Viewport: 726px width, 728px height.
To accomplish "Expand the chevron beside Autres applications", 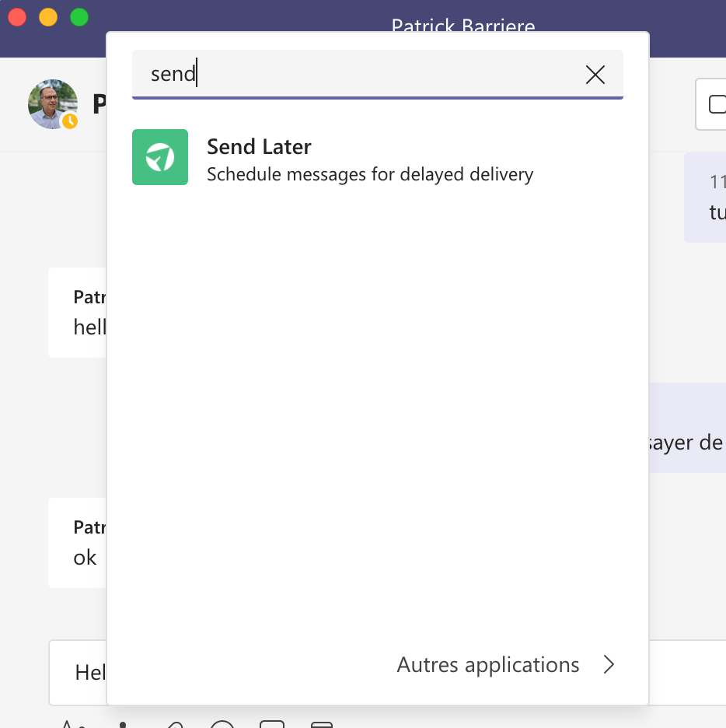I will [x=609, y=665].
